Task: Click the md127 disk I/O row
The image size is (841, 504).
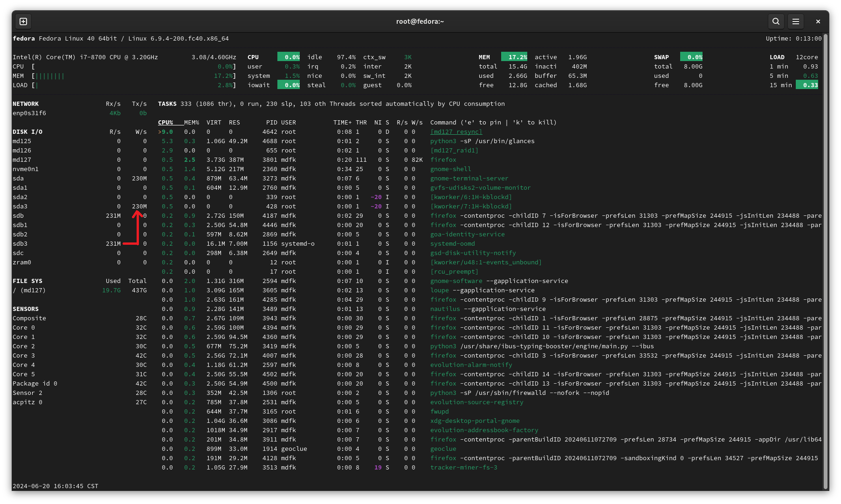Action: (x=80, y=160)
